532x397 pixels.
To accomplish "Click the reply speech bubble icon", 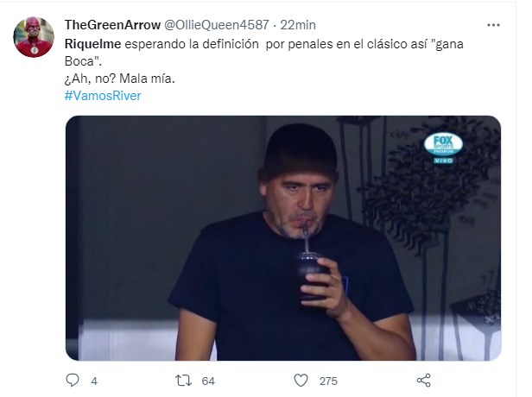I will point(73,381).
